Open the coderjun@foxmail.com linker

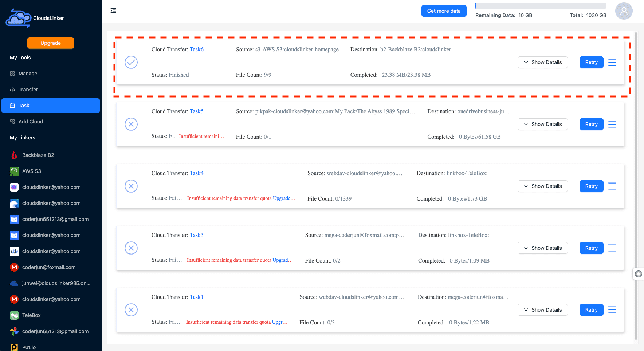pyautogui.click(x=51, y=267)
